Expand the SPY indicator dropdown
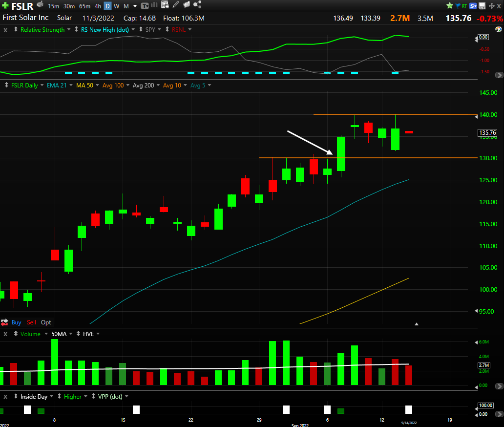This screenshot has width=504, height=427. click(159, 29)
